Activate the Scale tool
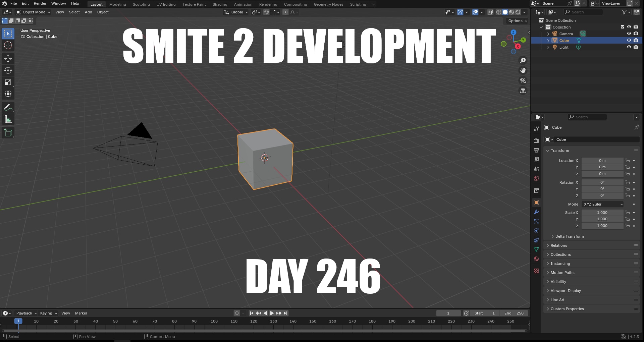This screenshot has height=342, width=644. click(x=8, y=82)
